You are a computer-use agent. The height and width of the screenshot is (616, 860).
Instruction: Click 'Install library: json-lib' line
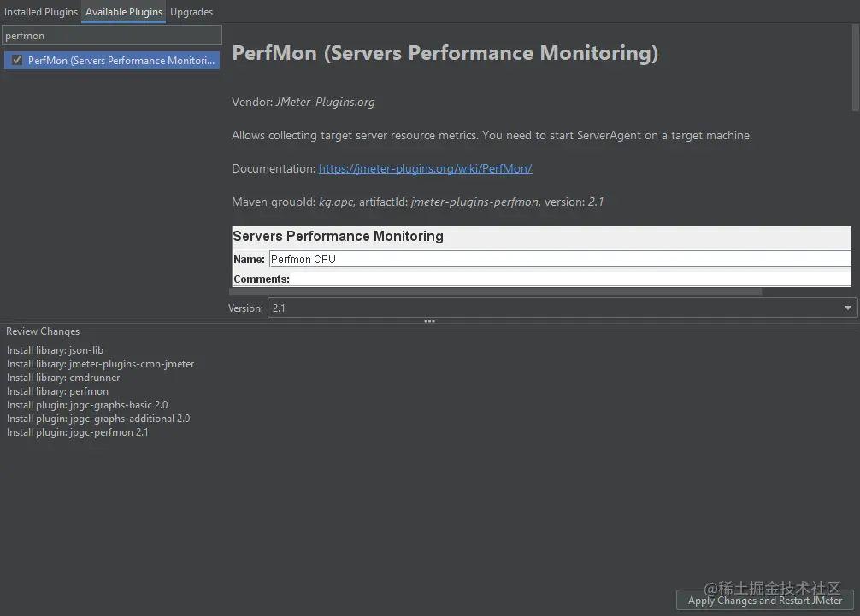(55, 350)
